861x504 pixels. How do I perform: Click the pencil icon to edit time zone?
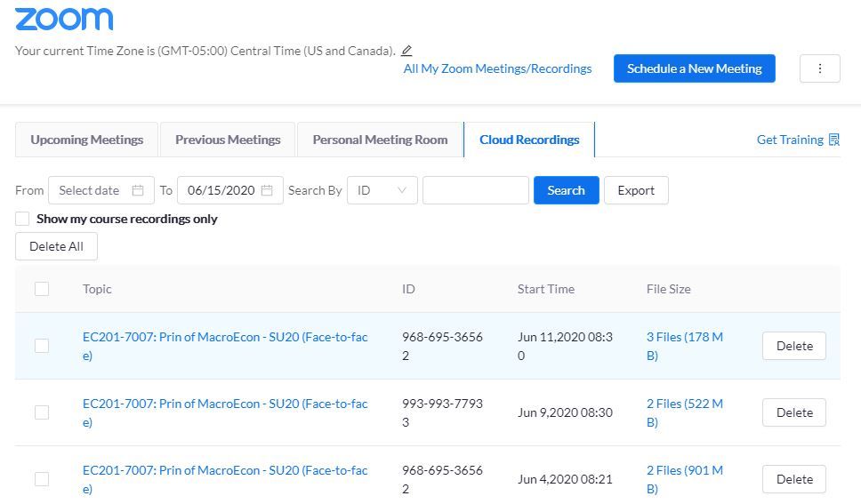coord(406,51)
